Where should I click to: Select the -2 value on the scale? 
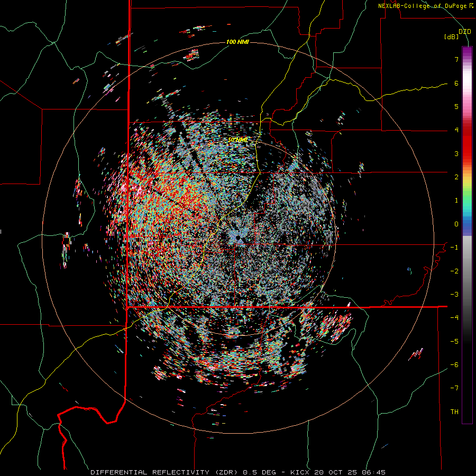coord(454,271)
